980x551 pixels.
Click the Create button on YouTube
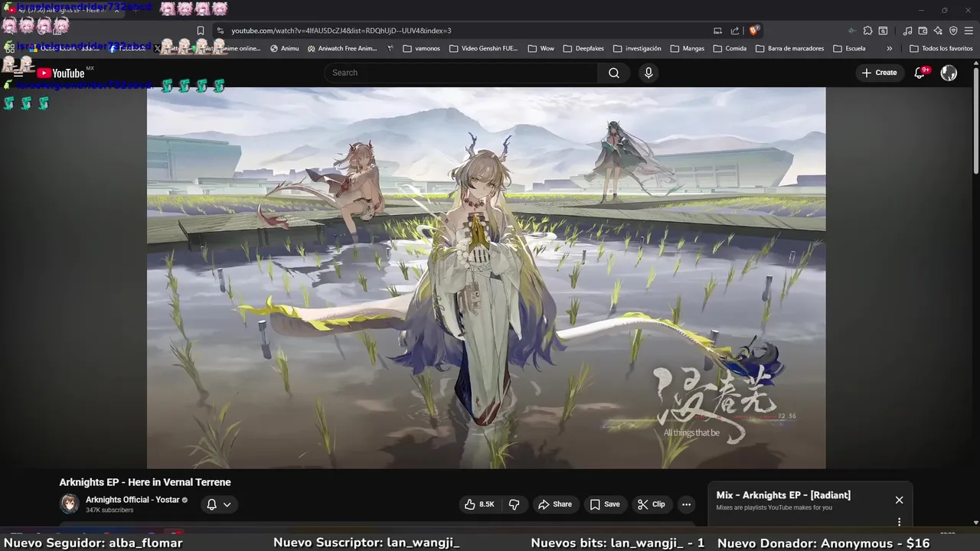point(879,73)
